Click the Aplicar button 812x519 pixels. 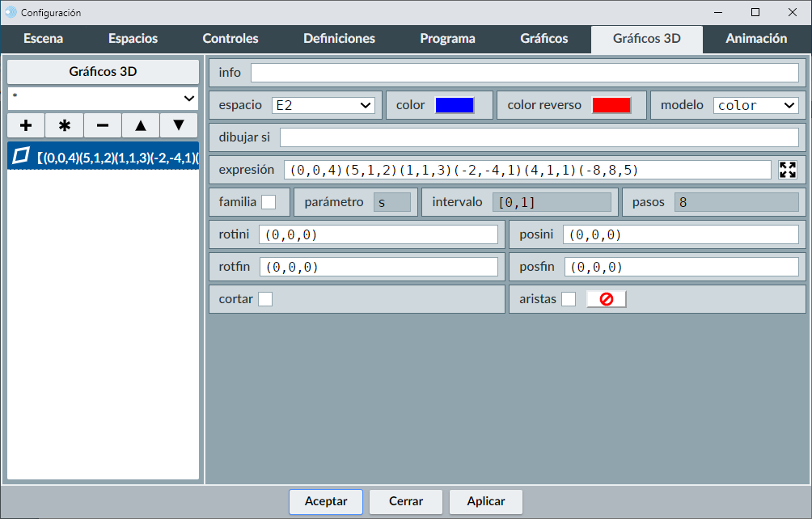tap(486, 501)
